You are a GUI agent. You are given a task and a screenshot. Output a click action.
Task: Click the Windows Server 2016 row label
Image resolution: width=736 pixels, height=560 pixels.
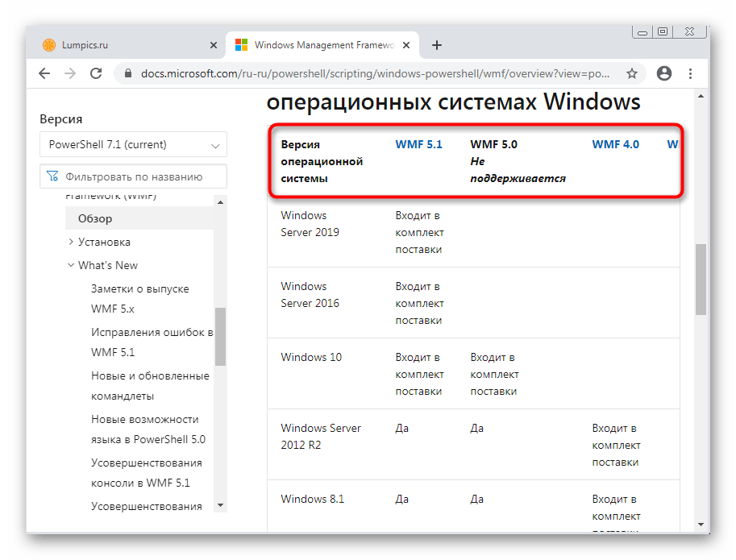click(x=310, y=295)
